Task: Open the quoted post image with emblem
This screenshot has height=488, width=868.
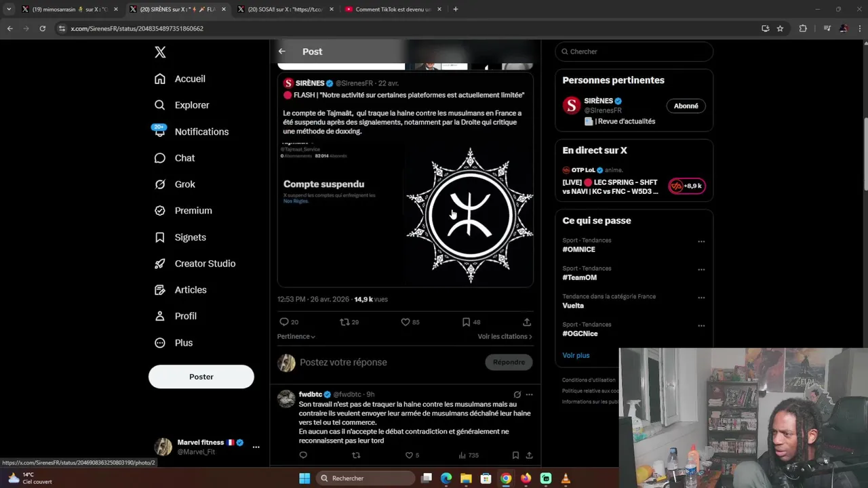Action: tap(469, 214)
